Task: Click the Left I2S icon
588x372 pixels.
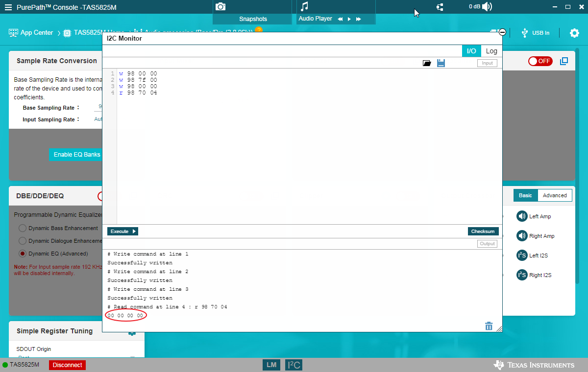Action: (522, 256)
